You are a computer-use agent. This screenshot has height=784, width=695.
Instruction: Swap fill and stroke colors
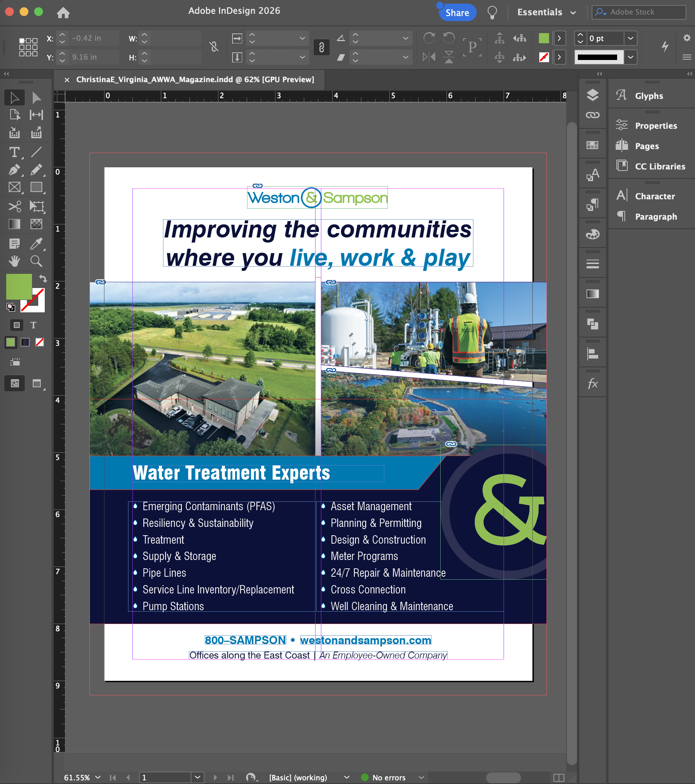[43, 279]
